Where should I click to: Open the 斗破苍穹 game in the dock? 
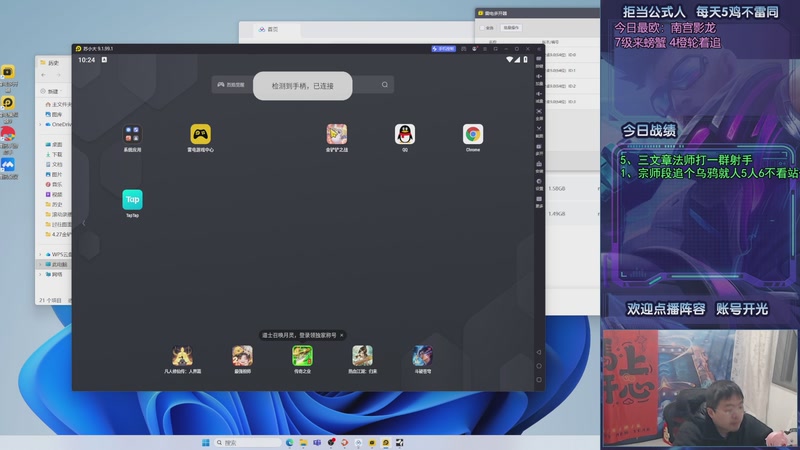tap(422, 356)
